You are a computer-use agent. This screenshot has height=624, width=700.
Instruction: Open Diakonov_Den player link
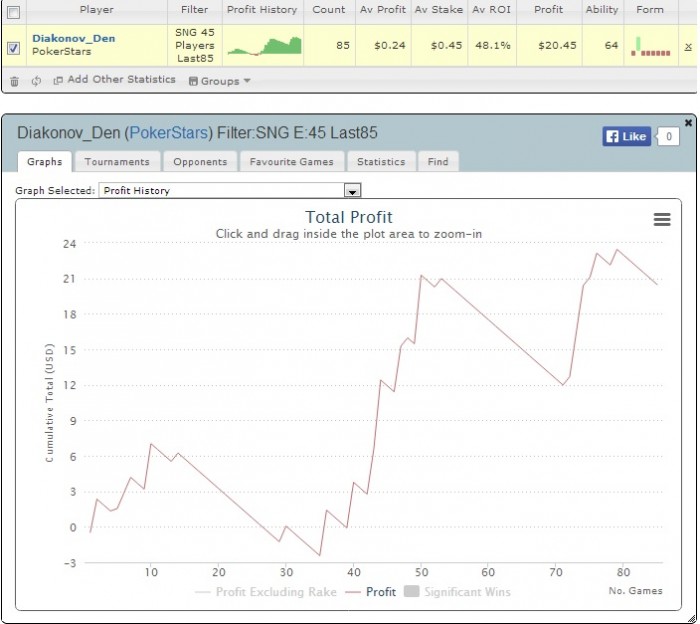coord(74,38)
